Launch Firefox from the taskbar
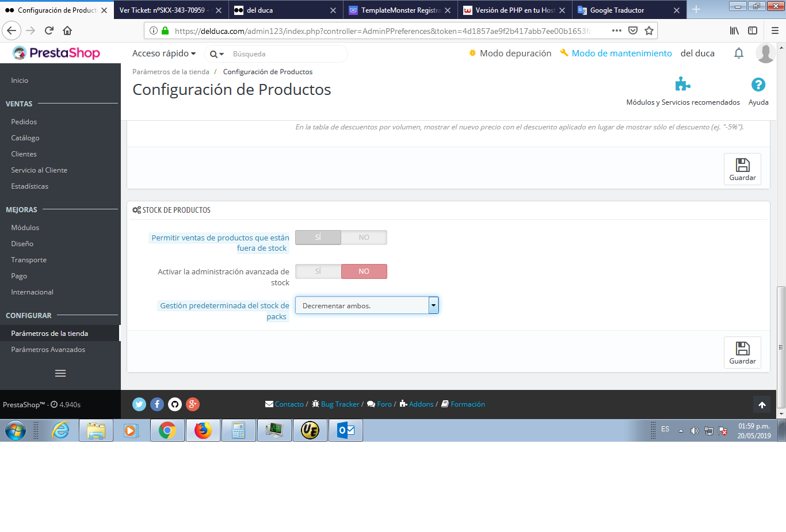This screenshot has height=532, width=786. [203, 430]
